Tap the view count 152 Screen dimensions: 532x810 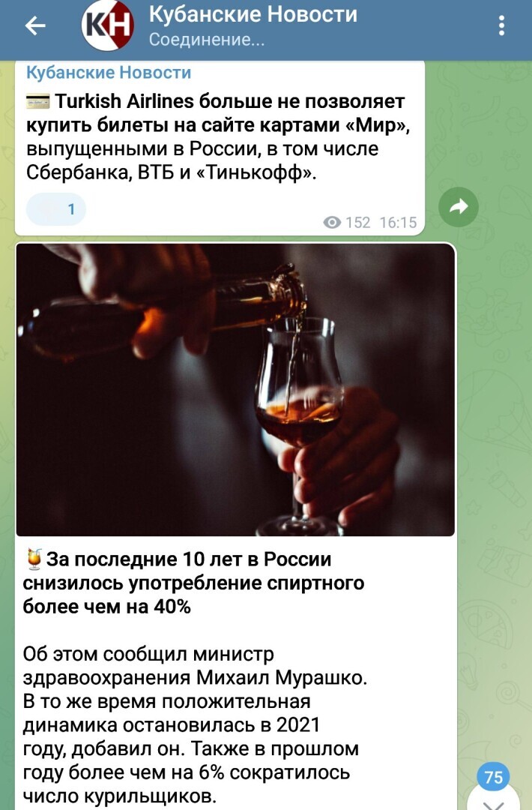point(358,223)
